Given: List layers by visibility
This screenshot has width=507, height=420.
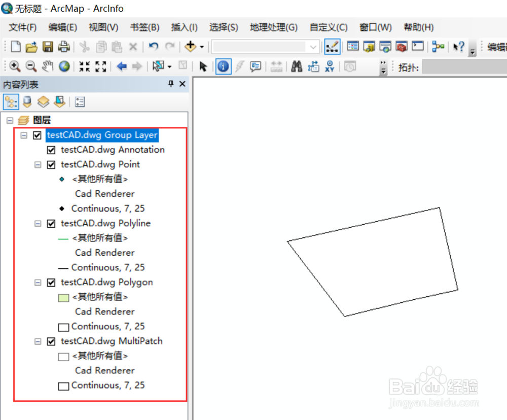Looking at the screenshot, I should pos(43,102).
